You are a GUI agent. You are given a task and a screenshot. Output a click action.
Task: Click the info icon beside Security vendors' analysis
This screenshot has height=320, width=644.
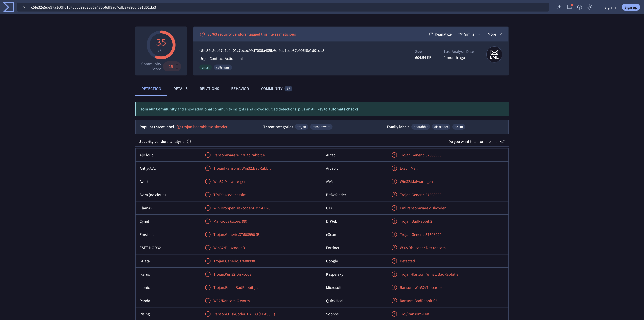click(x=189, y=142)
